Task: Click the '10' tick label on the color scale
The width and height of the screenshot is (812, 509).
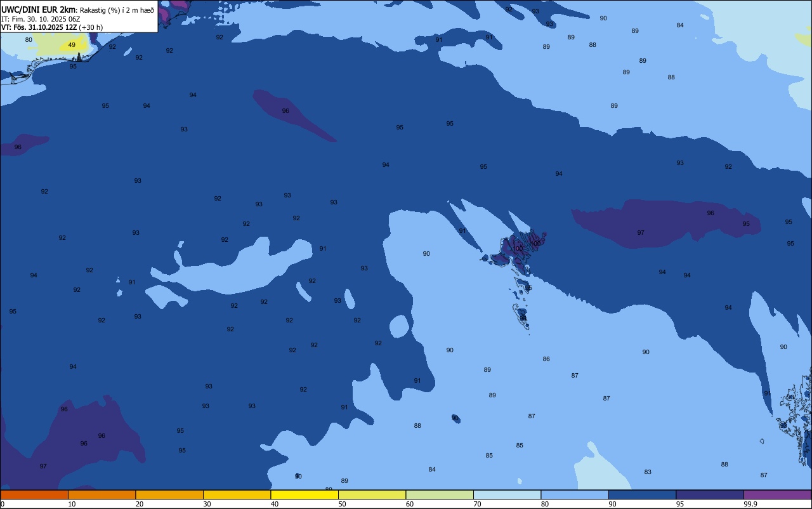Action: (72, 504)
